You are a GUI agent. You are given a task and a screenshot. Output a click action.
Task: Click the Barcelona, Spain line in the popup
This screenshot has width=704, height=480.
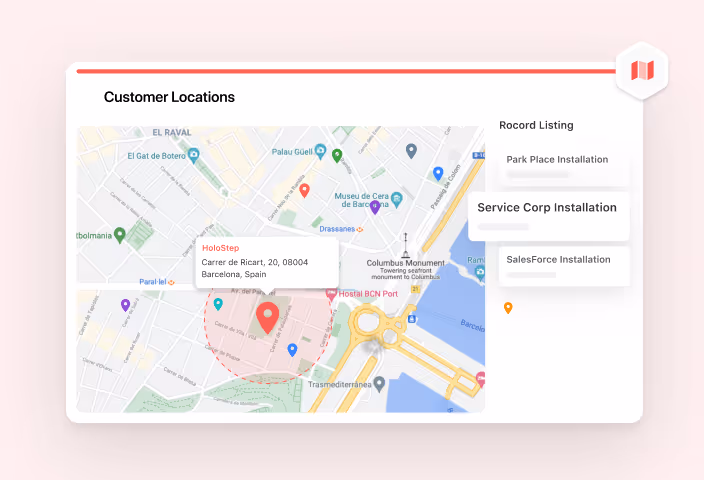[x=234, y=274]
